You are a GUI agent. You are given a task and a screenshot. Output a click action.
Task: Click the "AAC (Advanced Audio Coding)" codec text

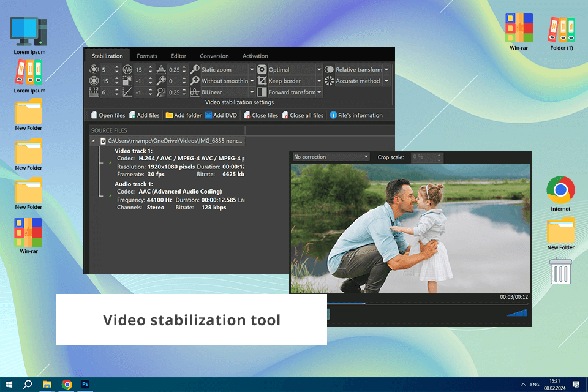(180, 191)
